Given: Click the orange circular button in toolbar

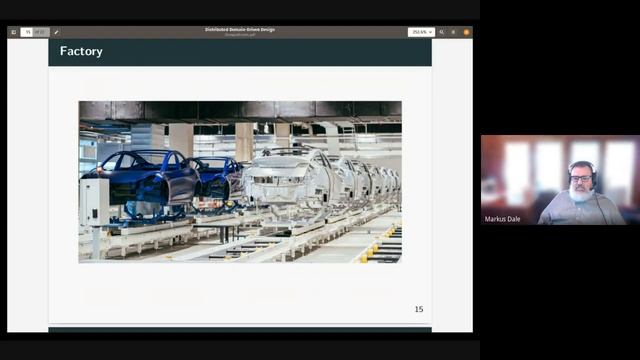Looking at the screenshot, I should 466,32.
